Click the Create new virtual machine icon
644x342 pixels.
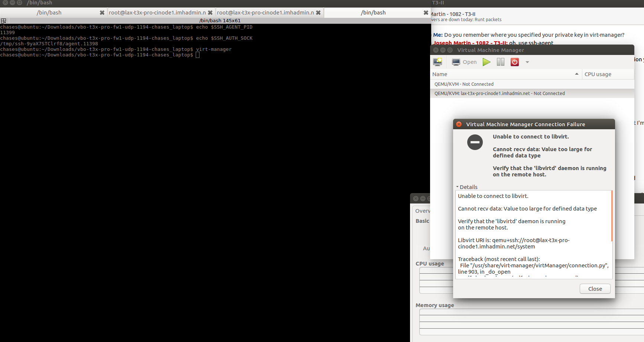coord(438,62)
